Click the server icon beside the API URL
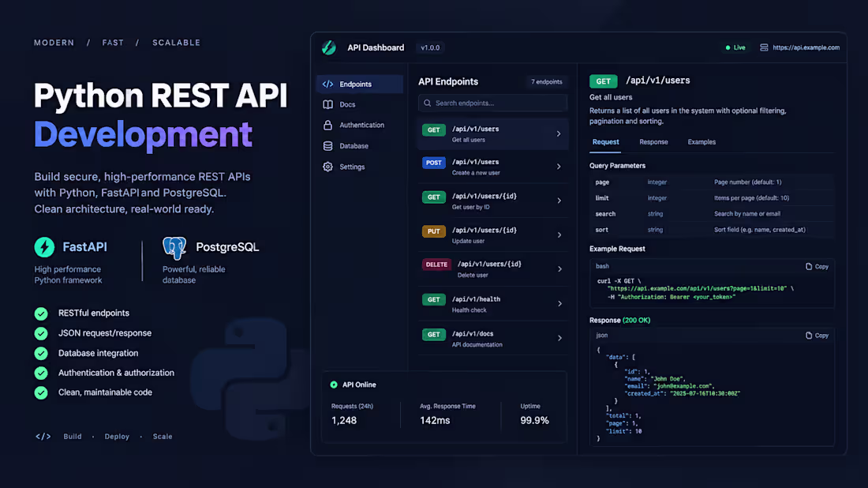868x488 pixels. pos(764,47)
